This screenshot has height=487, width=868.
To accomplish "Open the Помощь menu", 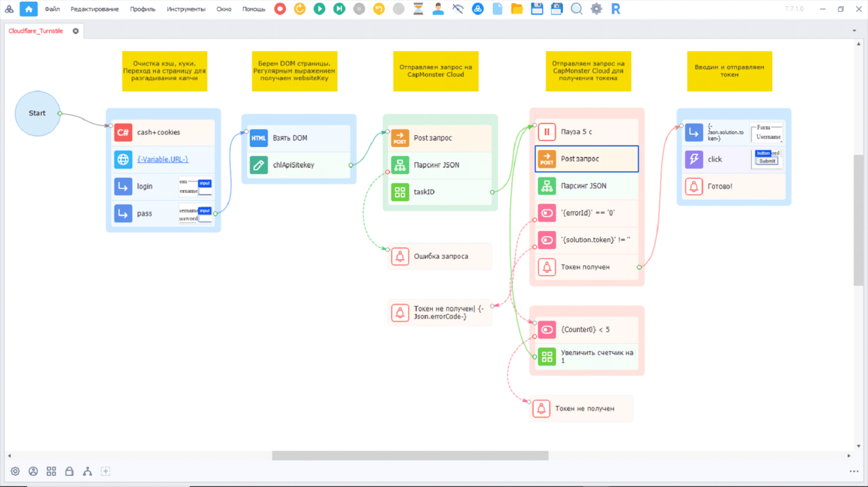I will 254,9.
